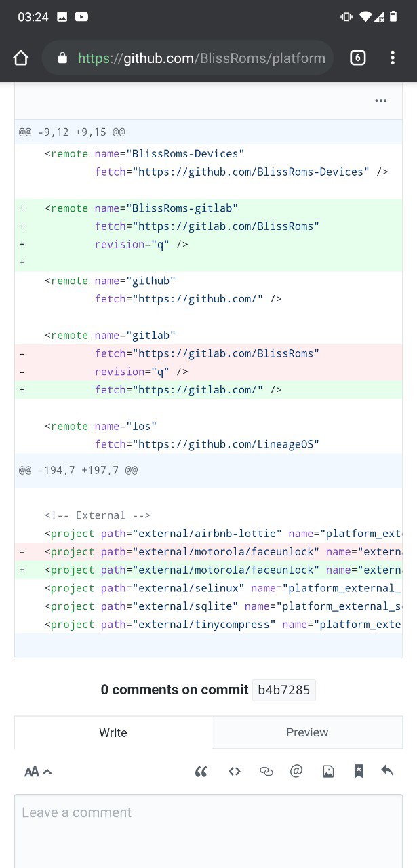This screenshot has width=417, height=868.
Task: Select the removed external/motorola/faceunlock line
Action: tap(209, 551)
